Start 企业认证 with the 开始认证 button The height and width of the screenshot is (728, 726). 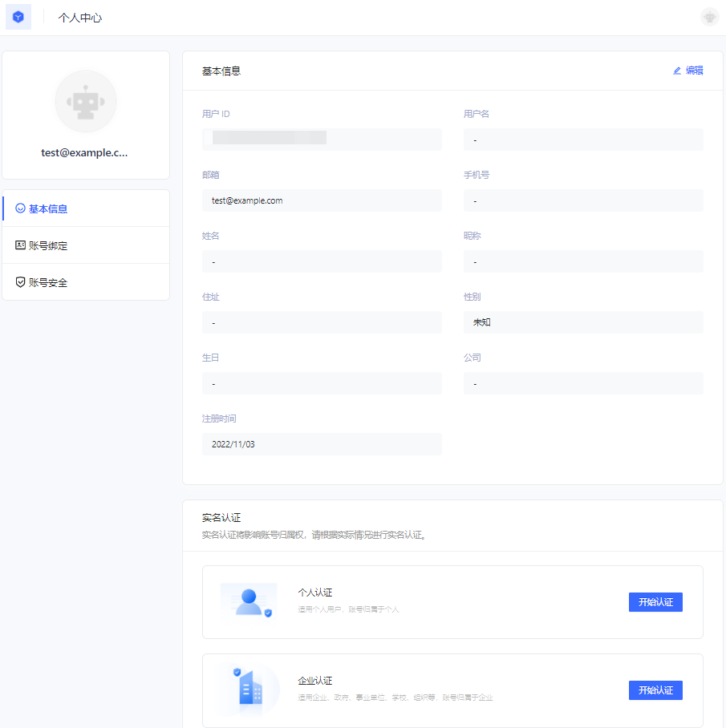655,690
